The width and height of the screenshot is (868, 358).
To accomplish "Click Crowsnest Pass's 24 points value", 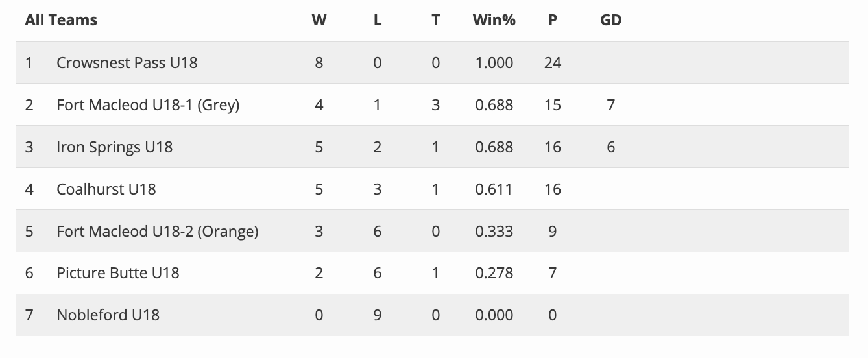I will (553, 63).
